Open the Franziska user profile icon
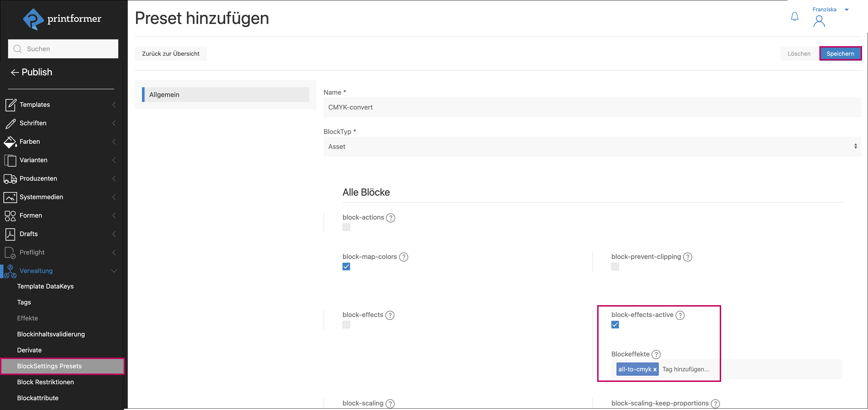The image size is (868, 410). 819,22
